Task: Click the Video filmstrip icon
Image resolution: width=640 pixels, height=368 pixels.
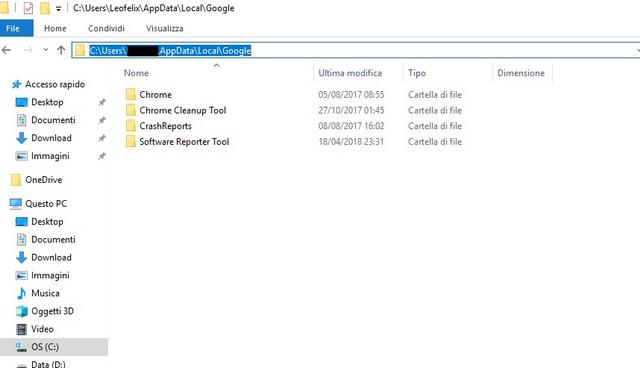Action: pos(21,329)
